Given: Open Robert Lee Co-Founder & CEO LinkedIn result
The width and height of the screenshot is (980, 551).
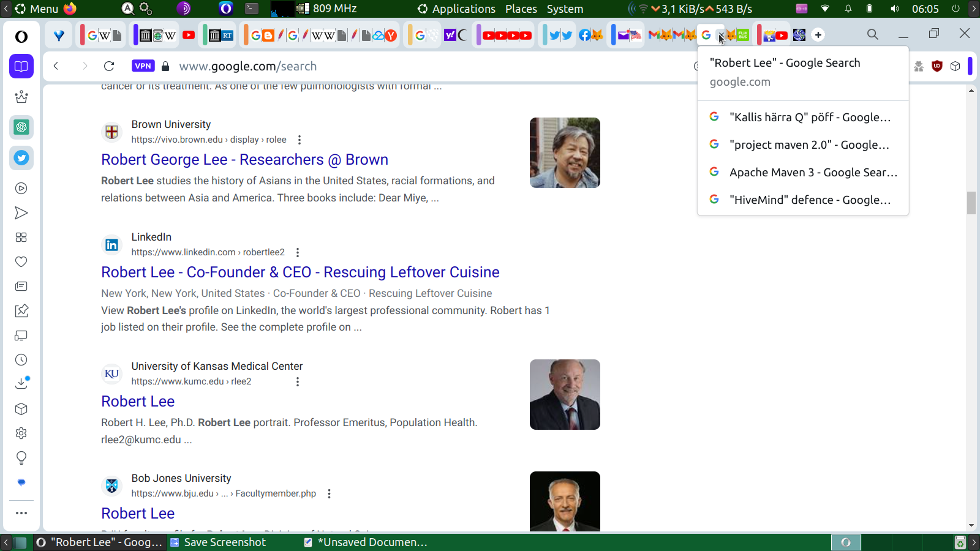Looking at the screenshot, I should 300,272.
